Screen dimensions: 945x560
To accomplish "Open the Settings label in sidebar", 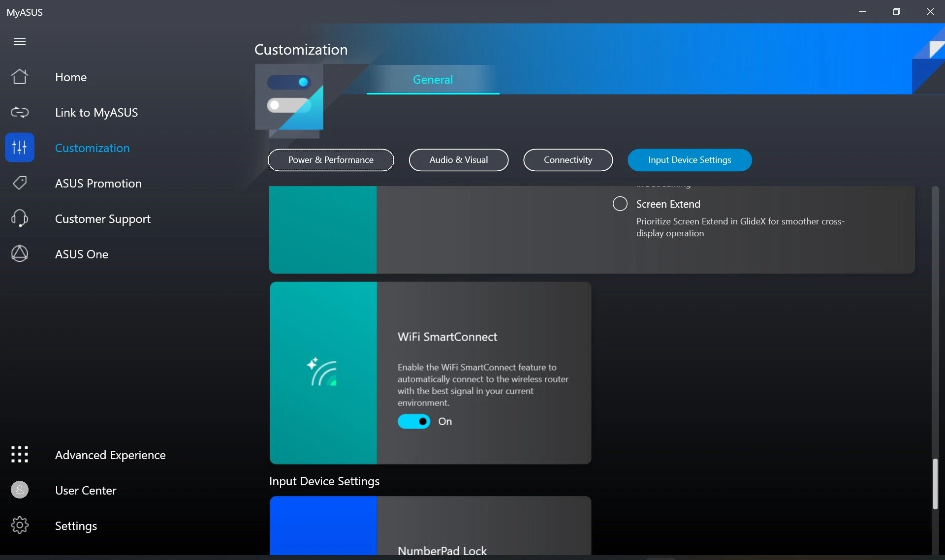I will pos(76,526).
